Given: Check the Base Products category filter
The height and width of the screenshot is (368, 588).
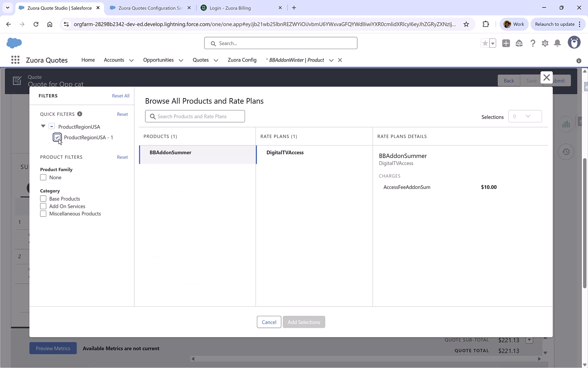Looking at the screenshot, I should pos(43,198).
